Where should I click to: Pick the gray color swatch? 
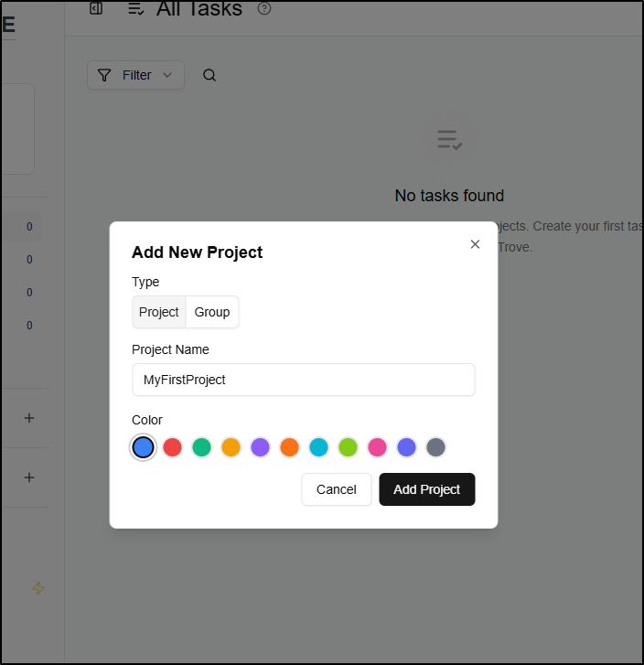(x=435, y=447)
